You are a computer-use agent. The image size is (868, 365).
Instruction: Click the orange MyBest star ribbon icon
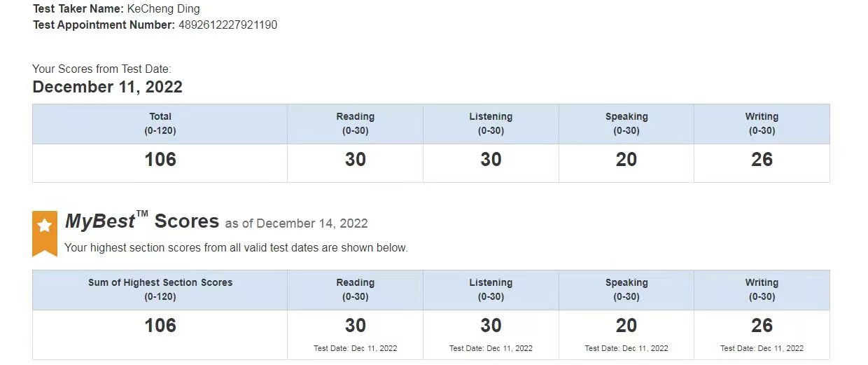coord(45,233)
